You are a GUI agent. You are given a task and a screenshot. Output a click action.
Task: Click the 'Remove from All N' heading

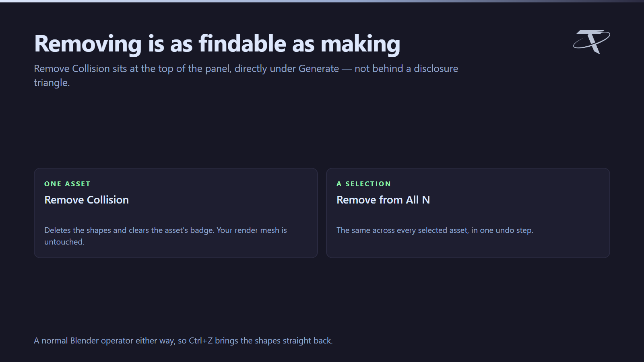(x=383, y=200)
